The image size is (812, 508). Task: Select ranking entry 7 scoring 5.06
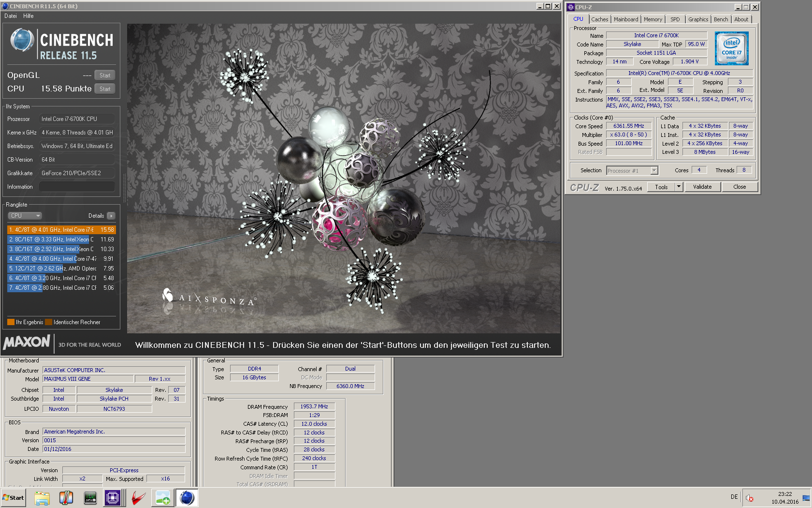click(x=61, y=288)
